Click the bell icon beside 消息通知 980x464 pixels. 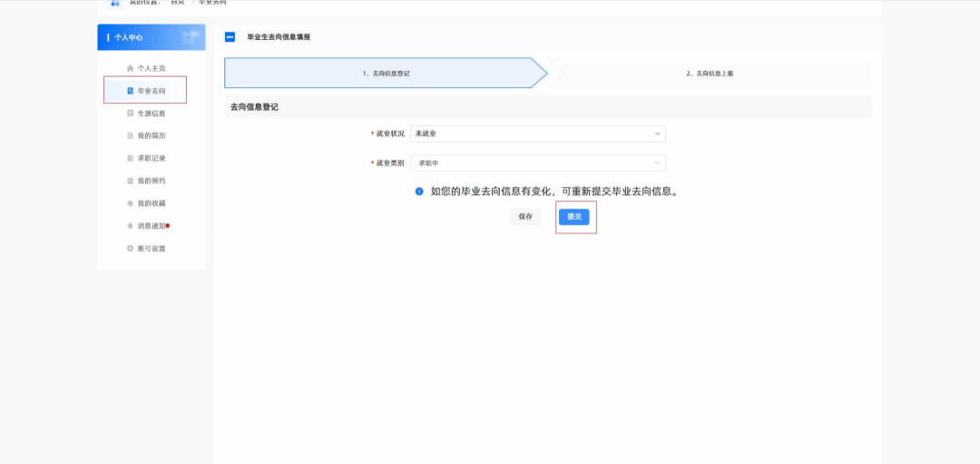coord(130,226)
